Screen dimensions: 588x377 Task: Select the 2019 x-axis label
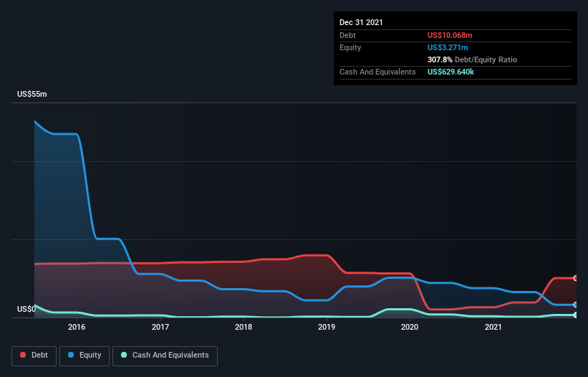point(327,327)
